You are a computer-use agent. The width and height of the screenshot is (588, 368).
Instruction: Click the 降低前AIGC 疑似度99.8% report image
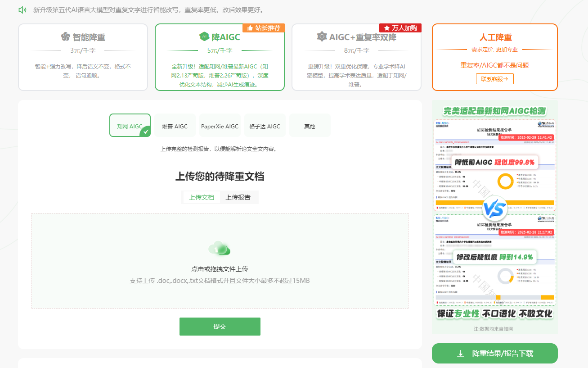tap(495, 165)
